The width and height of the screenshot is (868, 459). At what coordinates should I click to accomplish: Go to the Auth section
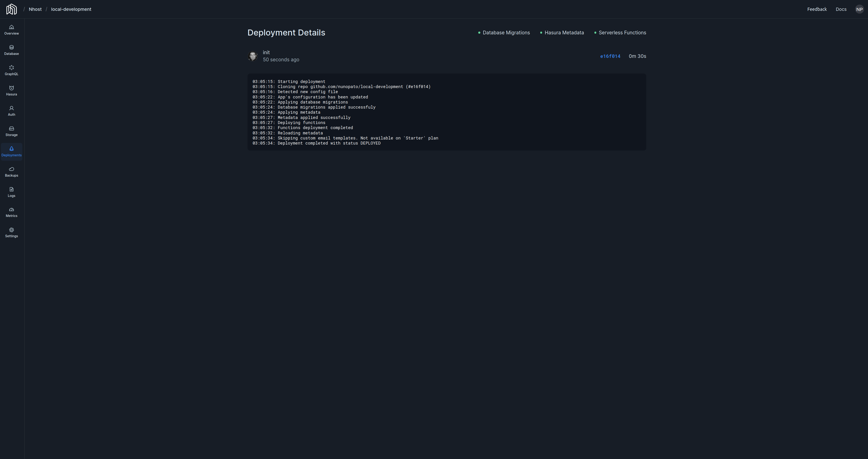12,110
